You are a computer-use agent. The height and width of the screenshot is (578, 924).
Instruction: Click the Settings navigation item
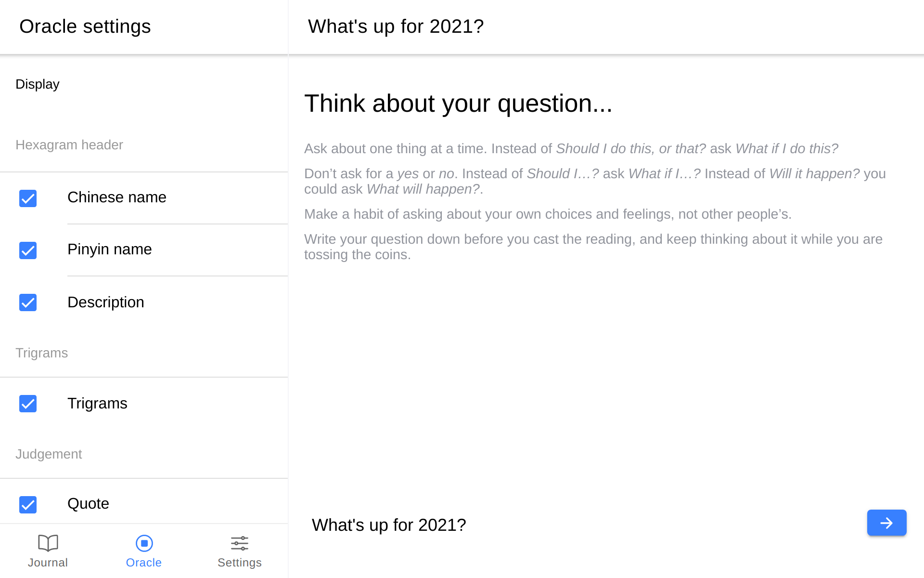click(x=240, y=551)
